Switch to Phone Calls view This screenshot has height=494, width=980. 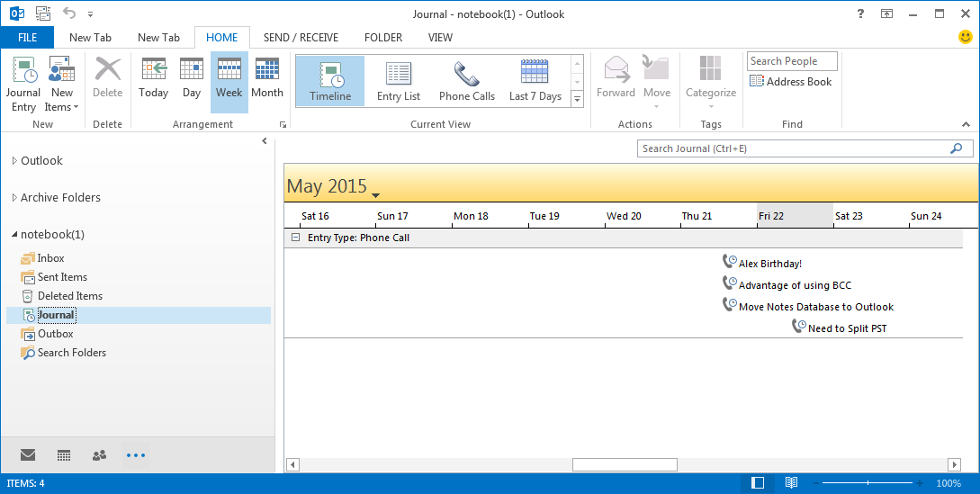467,81
